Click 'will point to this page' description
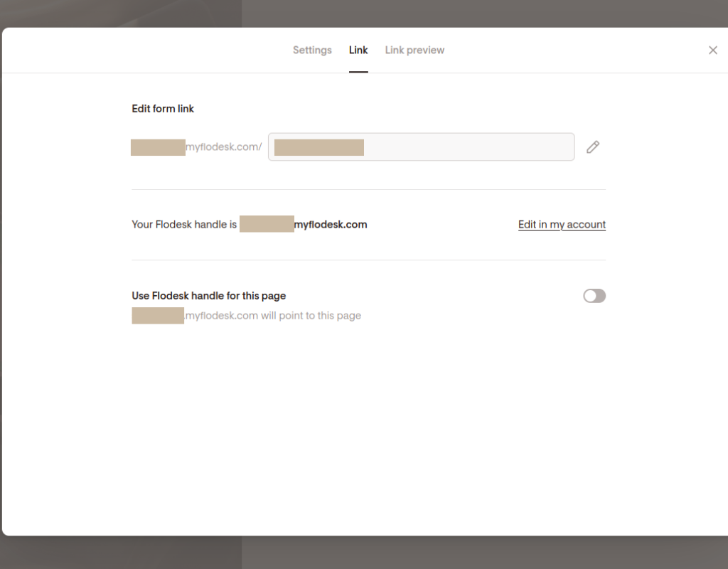Screen dimensions: 728x569 tap(311, 316)
